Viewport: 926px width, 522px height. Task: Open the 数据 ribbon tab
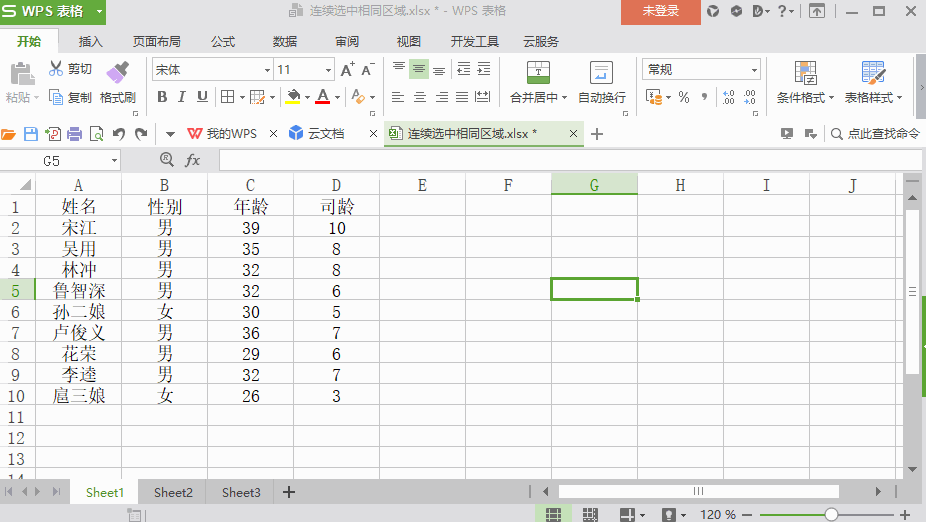point(285,41)
